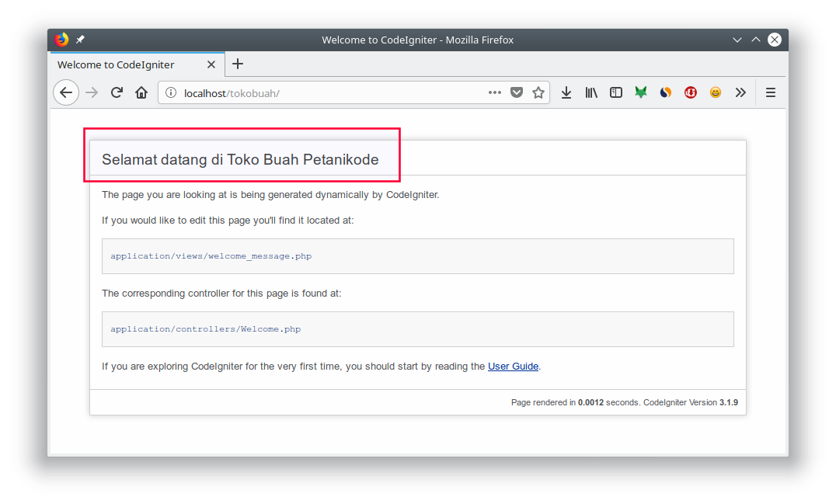Screen dimensions: 836x504
Task: Open the Downloads panel
Action: pos(566,92)
